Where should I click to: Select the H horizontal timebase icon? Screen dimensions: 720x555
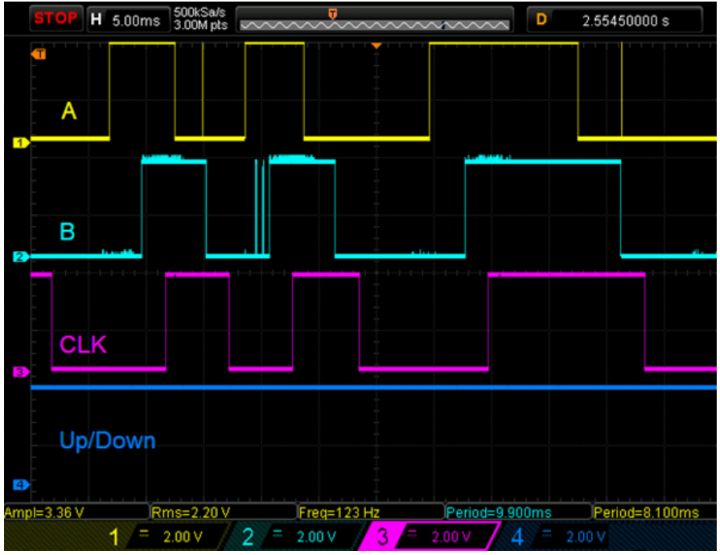tap(96, 18)
